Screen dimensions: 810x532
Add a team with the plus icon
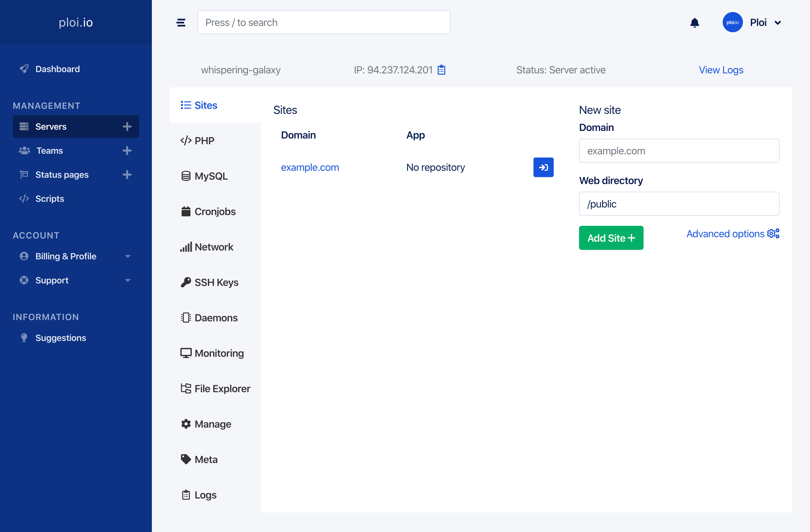127,150
